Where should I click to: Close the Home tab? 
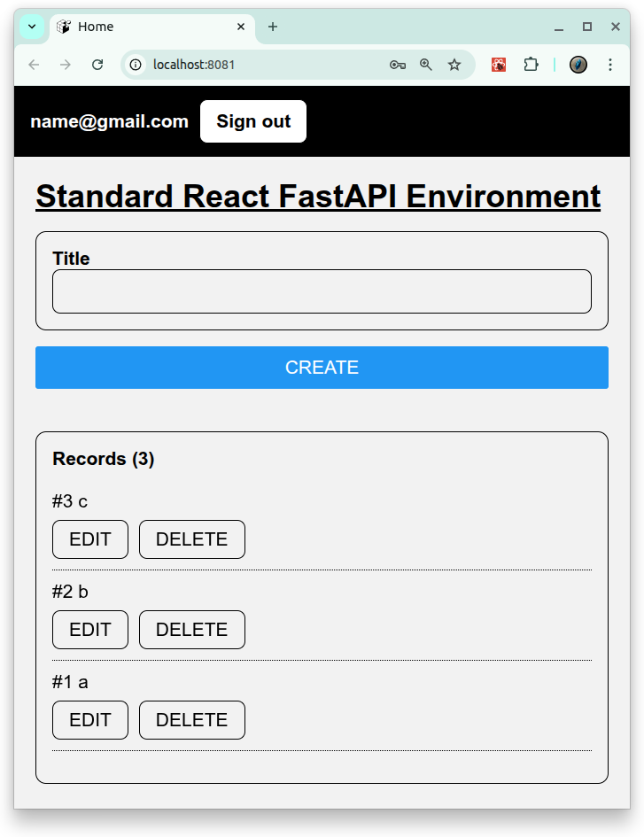click(x=241, y=27)
